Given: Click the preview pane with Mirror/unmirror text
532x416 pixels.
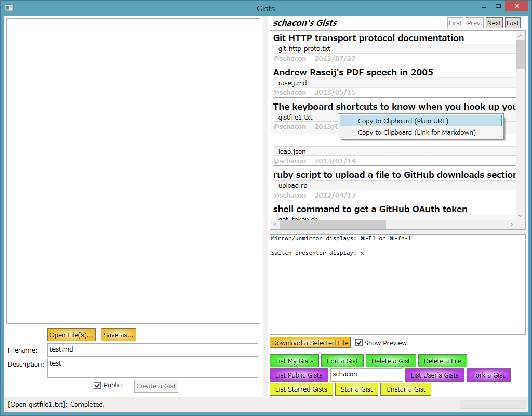Looking at the screenshot, I should tap(397, 284).
